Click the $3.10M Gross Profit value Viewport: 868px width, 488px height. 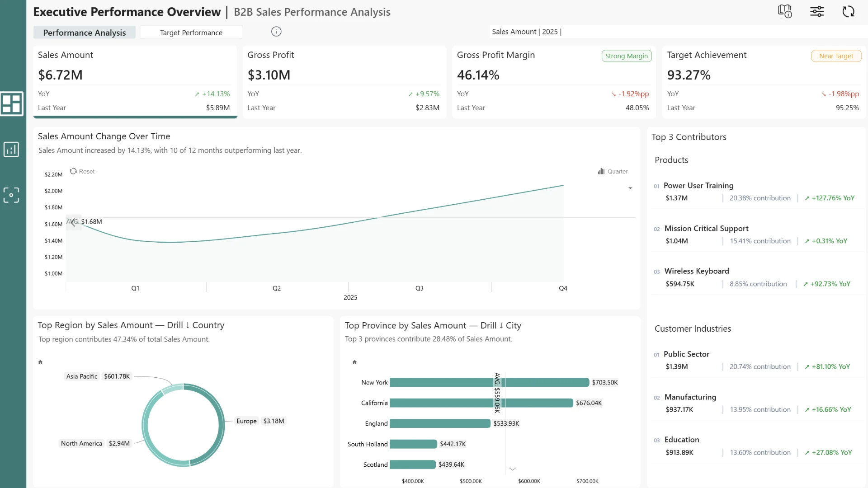click(269, 75)
